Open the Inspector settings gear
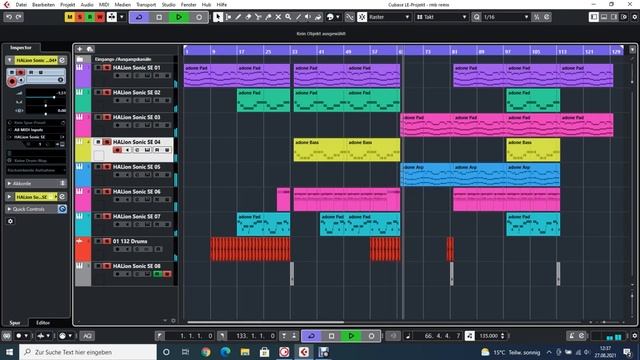Image resolution: width=640 pixels, height=360 pixels. (x=11, y=221)
